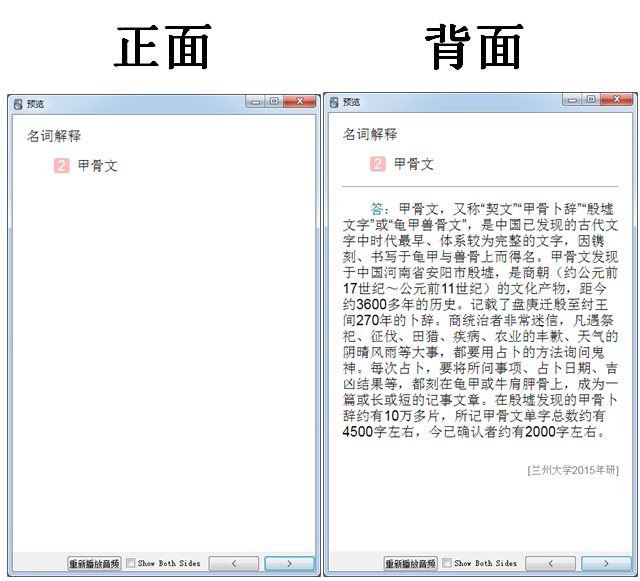Image resolution: width=640 pixels, height=581 pixels.
Task: Enable Show Both Sides checkbox in right window
Action: (x=447, y=563)
